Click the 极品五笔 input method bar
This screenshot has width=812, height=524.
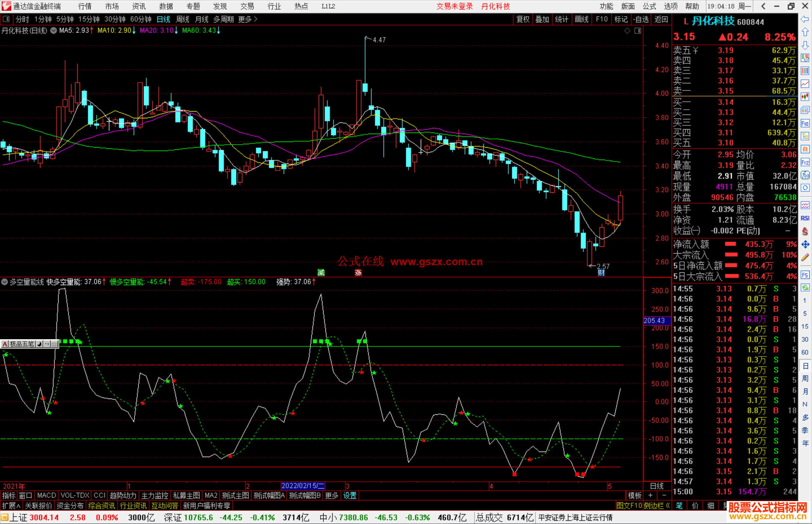[x=30, y=344]
